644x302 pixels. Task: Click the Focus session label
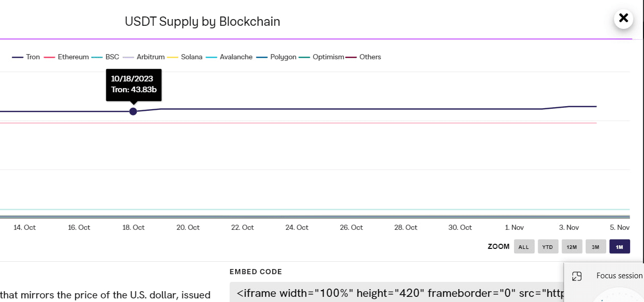click(619, 276)
